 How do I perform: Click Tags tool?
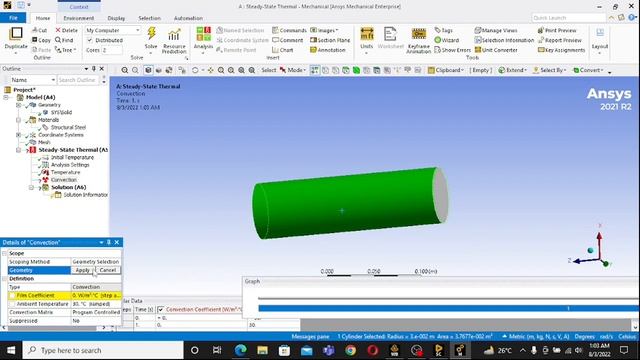point(444,30)
